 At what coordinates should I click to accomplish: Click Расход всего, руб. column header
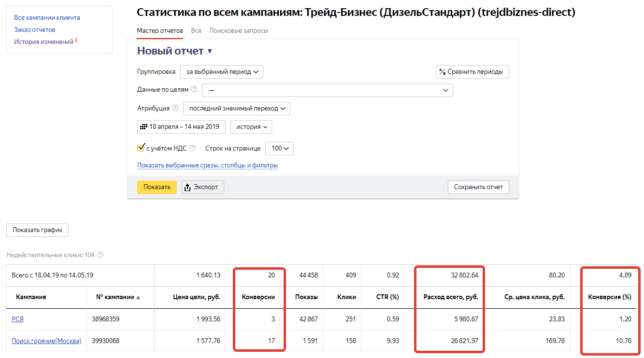click(450, 297)
